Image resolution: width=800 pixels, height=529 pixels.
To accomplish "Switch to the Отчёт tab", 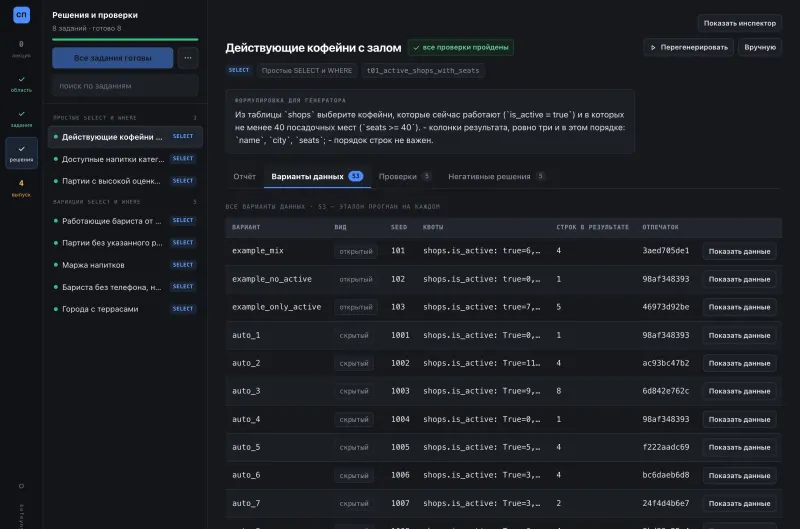I will tap(244, 177).
